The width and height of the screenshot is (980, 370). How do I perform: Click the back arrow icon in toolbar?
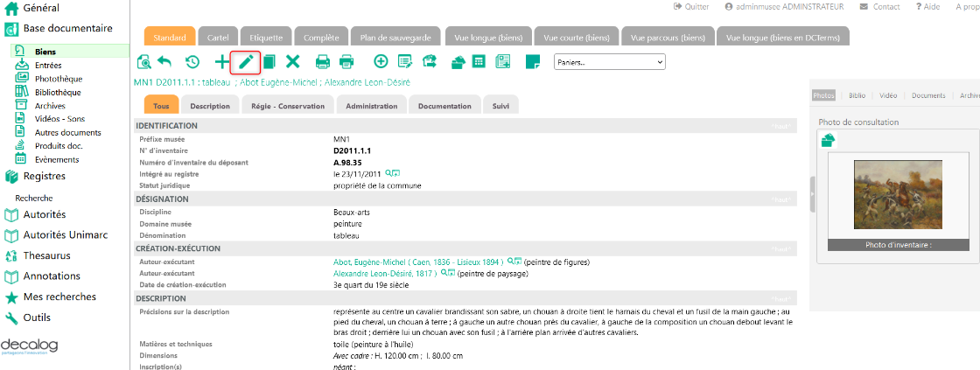pyautogui.click(x=165, y=62)
